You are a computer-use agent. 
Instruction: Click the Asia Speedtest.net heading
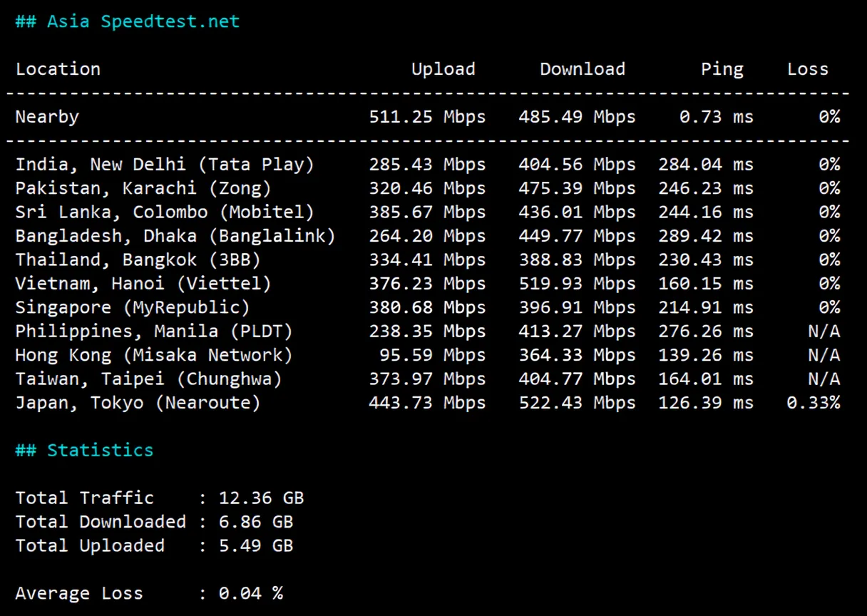(x=127, y=21)
